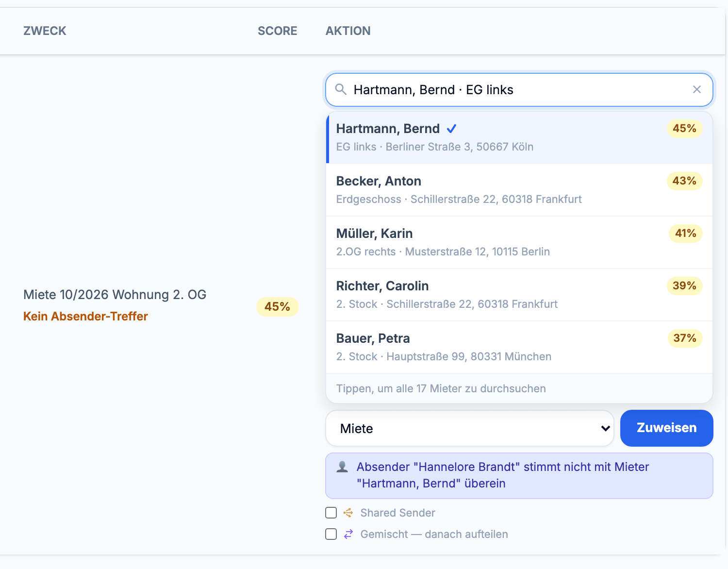Click the ZWECK column header

click(45, 31)
